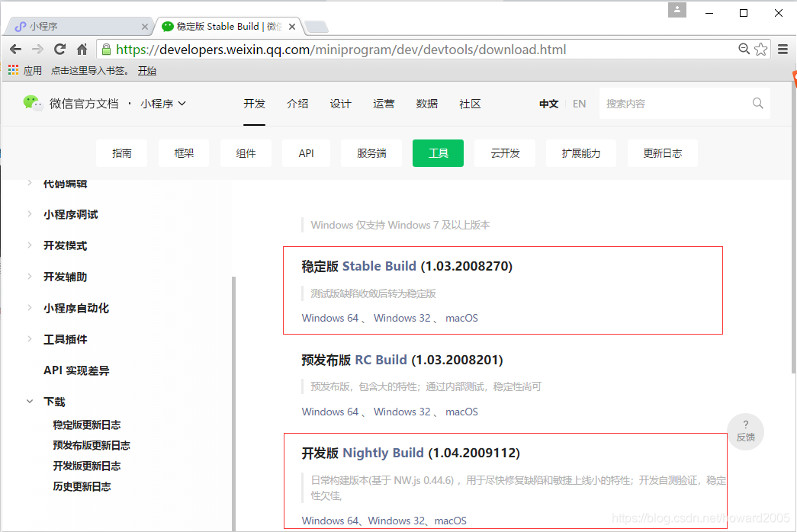Screen dimensions: 797x532
Task: Expand the 小程序自动化 sidebar section
Action: (x=30, y=307)
